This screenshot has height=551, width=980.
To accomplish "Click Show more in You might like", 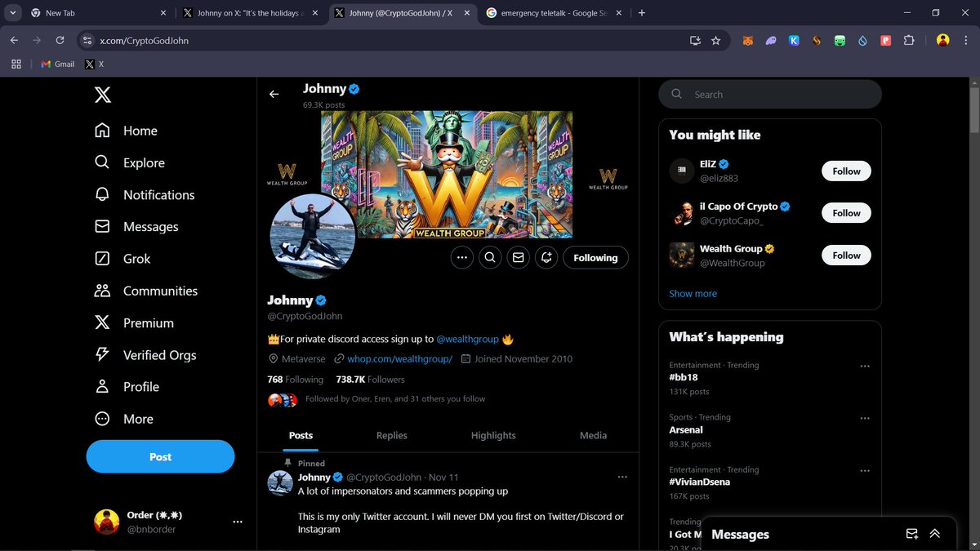I will (x=693, y=294).
